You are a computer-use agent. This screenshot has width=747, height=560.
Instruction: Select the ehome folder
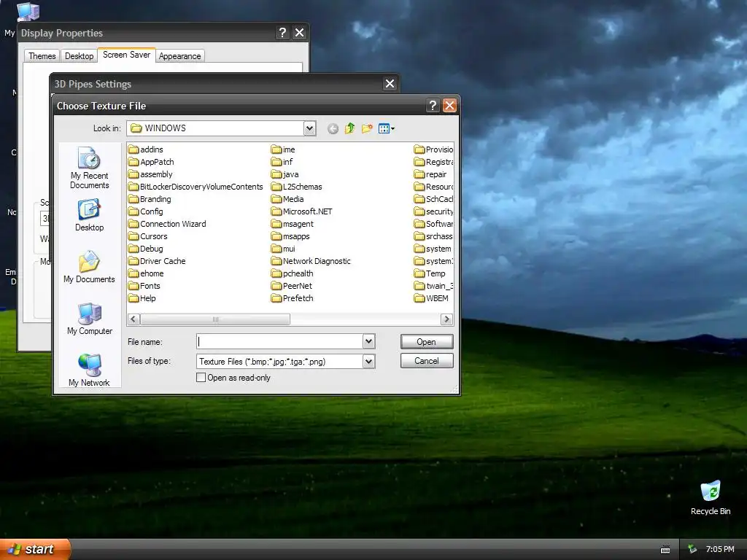tap(146, 273)
